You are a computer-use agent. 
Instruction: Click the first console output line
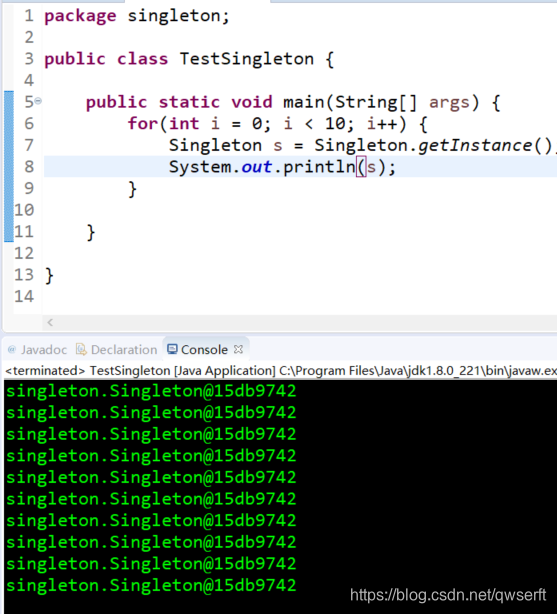(x=151, y=391)
